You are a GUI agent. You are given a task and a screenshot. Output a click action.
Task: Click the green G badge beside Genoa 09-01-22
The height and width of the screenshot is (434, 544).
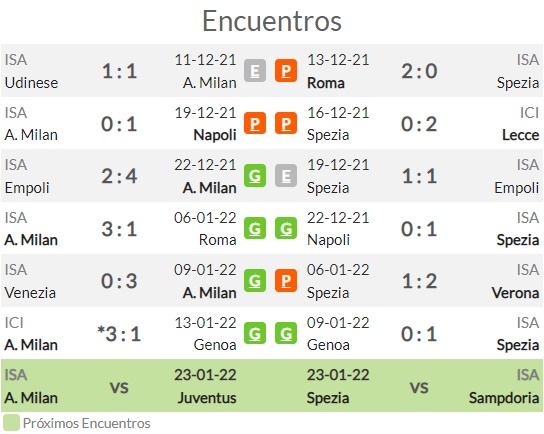tap(286, 333)
